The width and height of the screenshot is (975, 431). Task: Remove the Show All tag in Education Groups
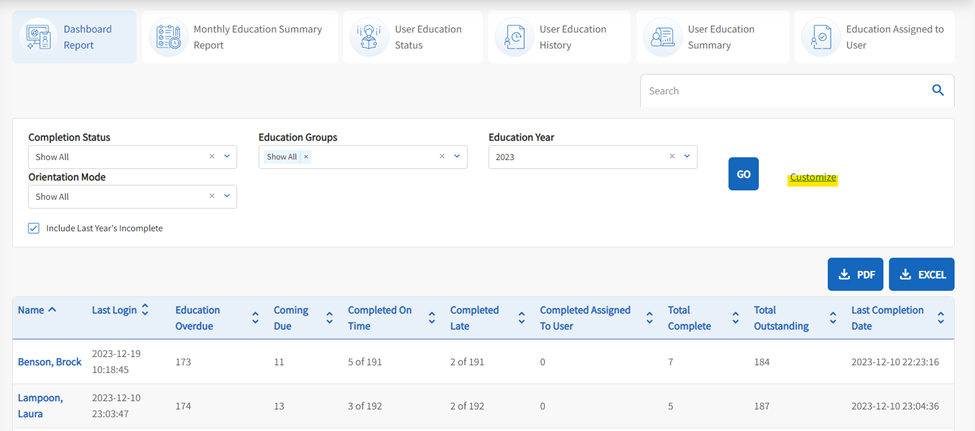click(306, 157)
